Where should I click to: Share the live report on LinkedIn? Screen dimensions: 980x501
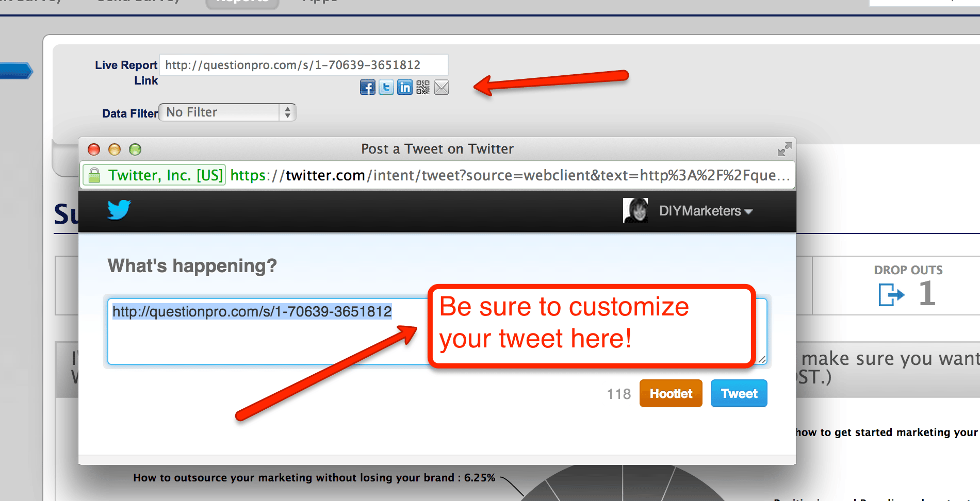[x=405, y=88]
